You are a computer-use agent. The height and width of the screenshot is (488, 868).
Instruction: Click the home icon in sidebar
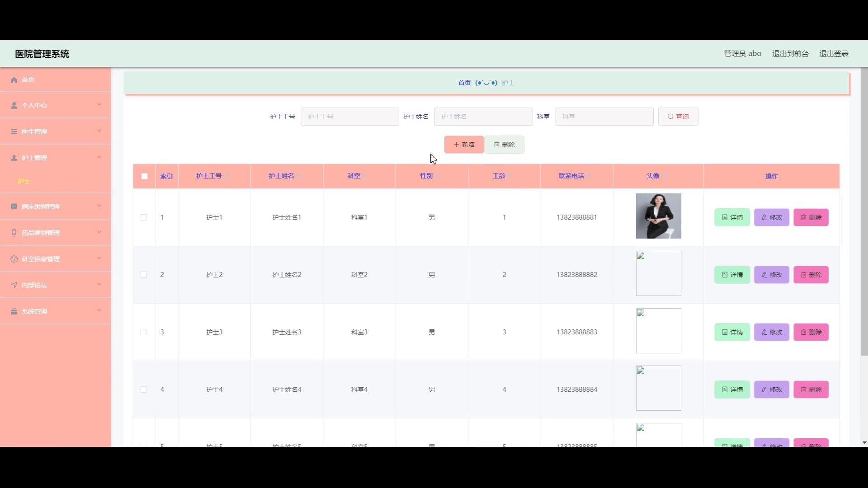(14, 80)
